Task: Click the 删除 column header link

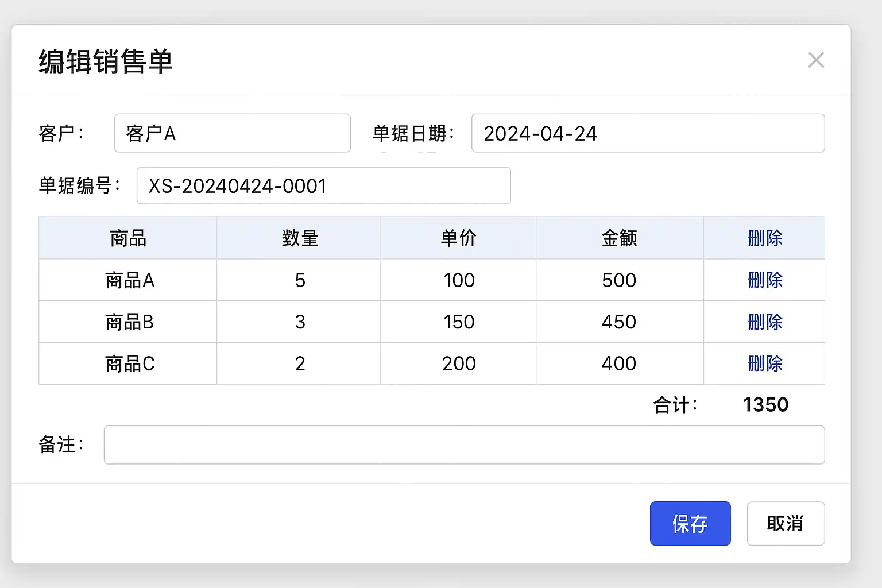Action: pyautogui.click(x=765, y=238)
